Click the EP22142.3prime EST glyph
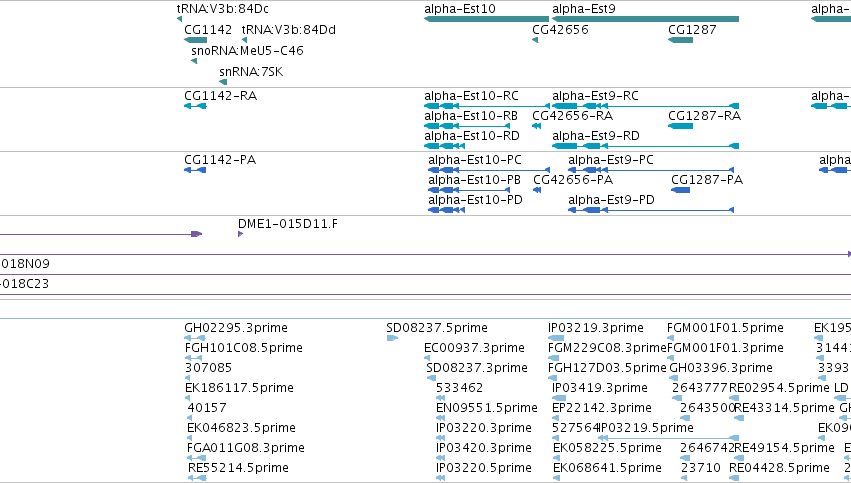This screenshot has height=483, width=851. [x=556, y=418]
